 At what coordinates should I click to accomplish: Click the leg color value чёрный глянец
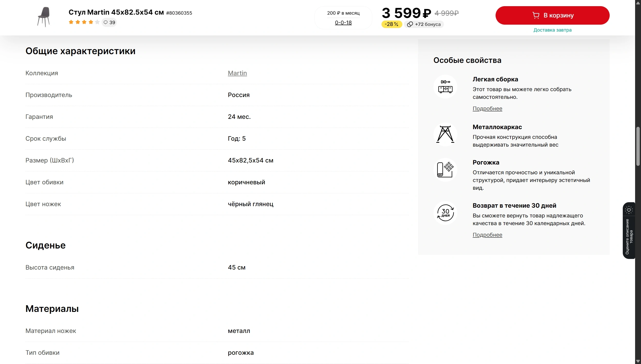[250, 204]
